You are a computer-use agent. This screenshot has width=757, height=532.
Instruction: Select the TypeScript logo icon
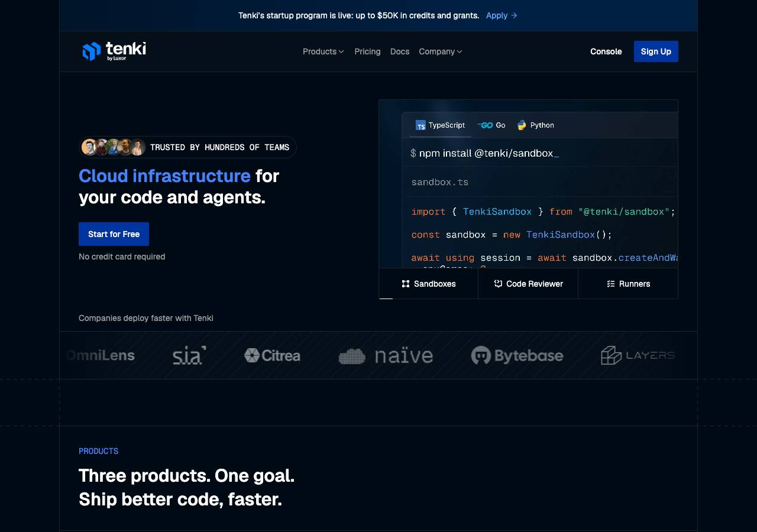pyautogui.click(x=420, y=125)
